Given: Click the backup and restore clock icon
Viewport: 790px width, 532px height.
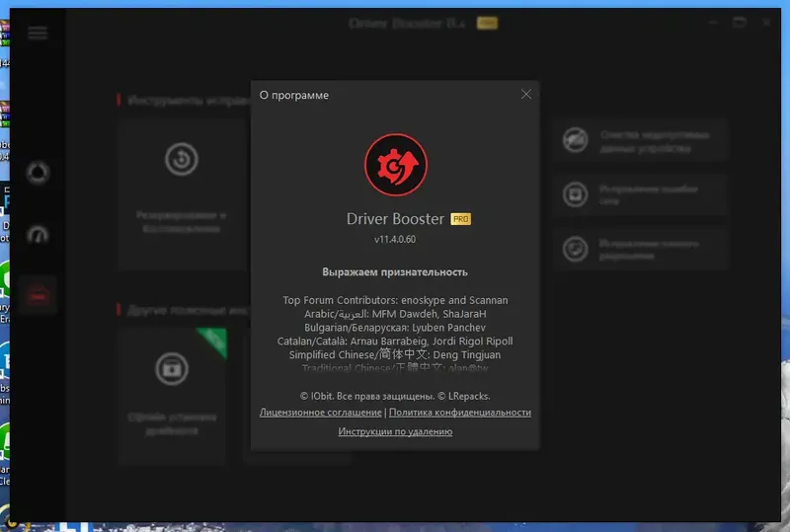Looking at the screenshot, I should (x=182, y=159).
